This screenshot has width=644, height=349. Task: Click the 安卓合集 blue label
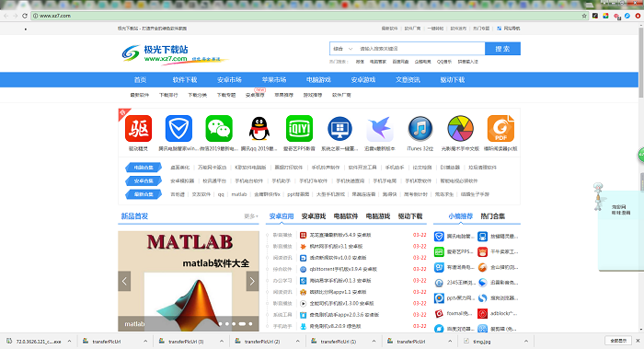tap(144, 180)
